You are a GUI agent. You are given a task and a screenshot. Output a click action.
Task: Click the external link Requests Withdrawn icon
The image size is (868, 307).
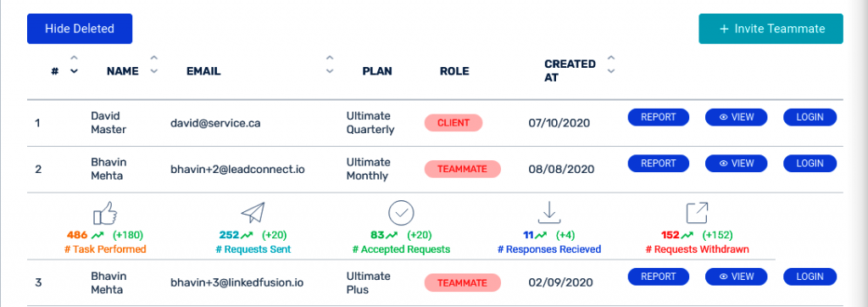click(697, 213)
